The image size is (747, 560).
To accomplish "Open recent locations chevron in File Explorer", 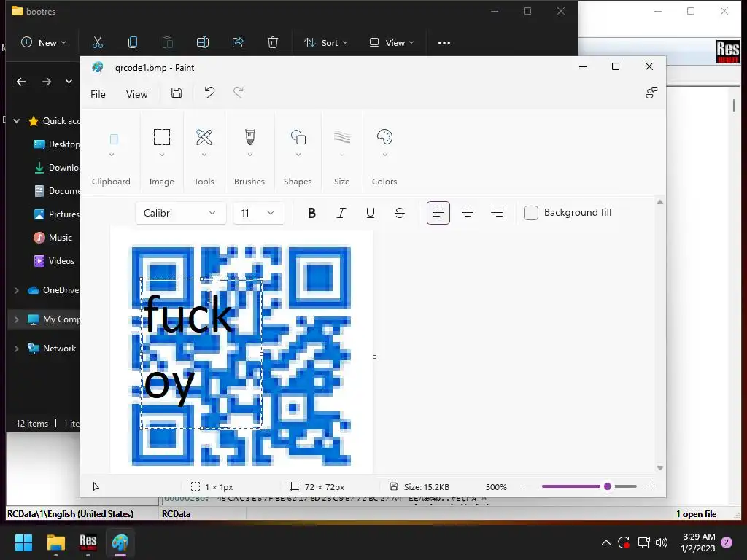I will [69, 82].
